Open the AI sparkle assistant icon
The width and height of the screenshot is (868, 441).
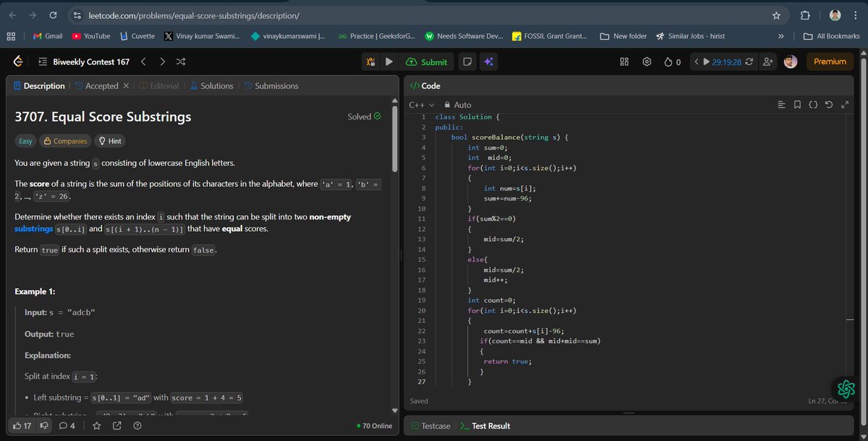[489, 62]
